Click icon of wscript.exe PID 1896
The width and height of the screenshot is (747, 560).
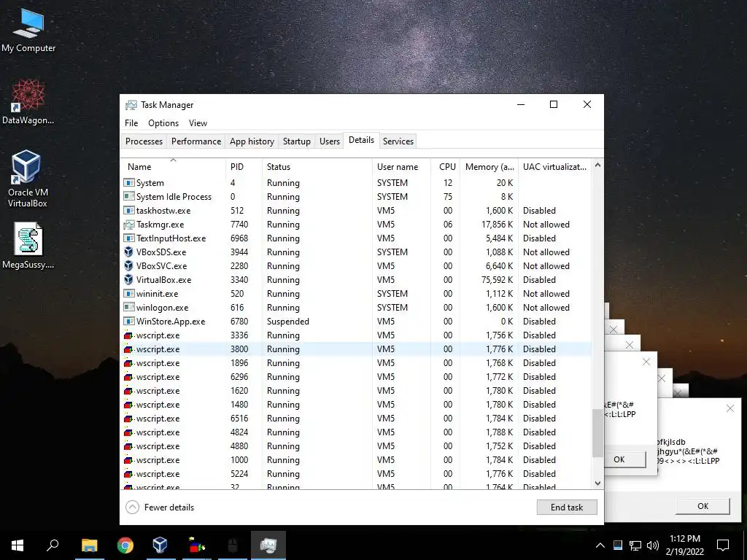point(128,363)
